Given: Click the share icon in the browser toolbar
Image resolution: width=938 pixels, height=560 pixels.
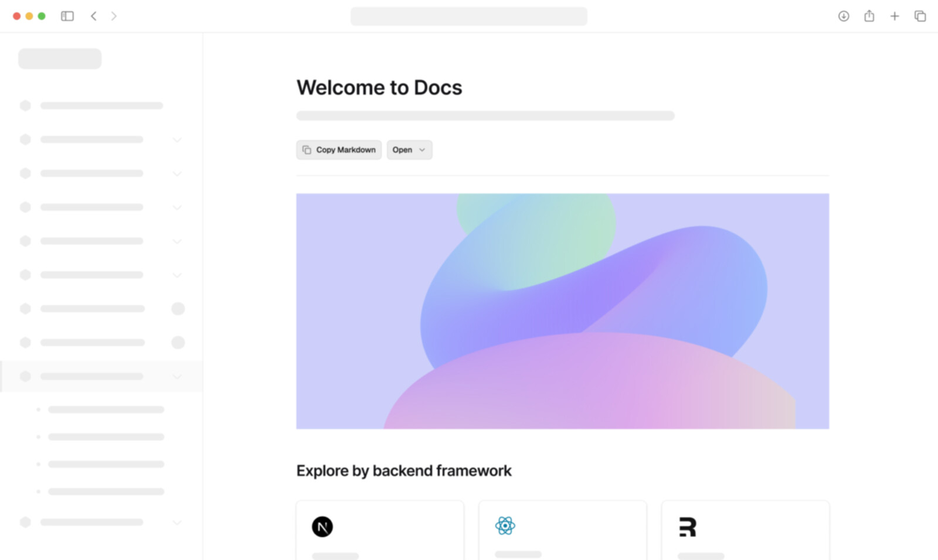Looking at the screenshot, I should pyautogui.click(x=869, y=16).
